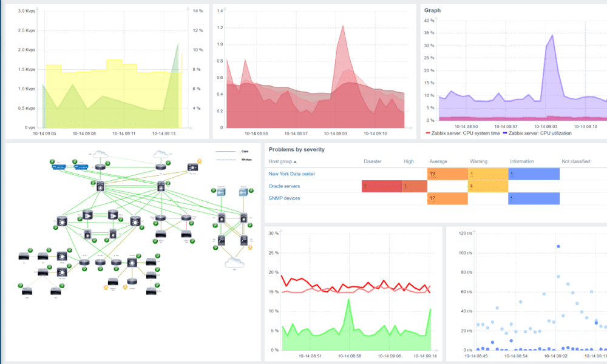Click green check badge above second blue switch

pyautogui.click(x=74, y=161)
